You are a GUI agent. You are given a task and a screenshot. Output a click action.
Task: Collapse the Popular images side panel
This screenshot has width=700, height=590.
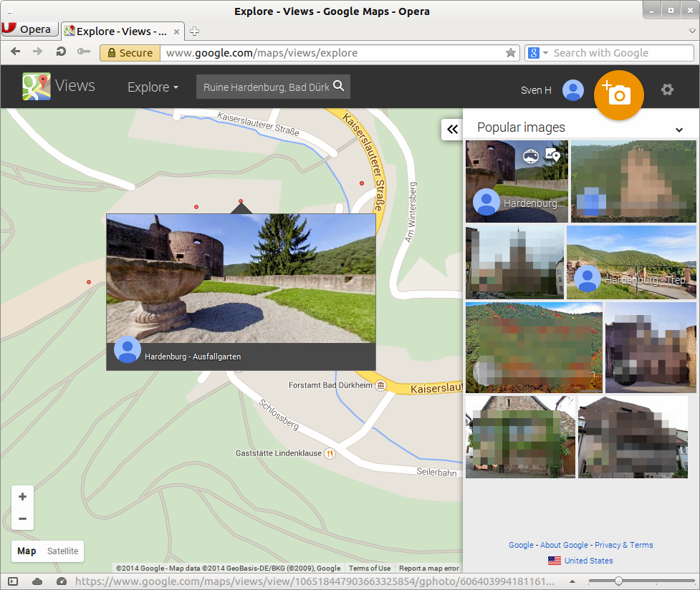451,130
